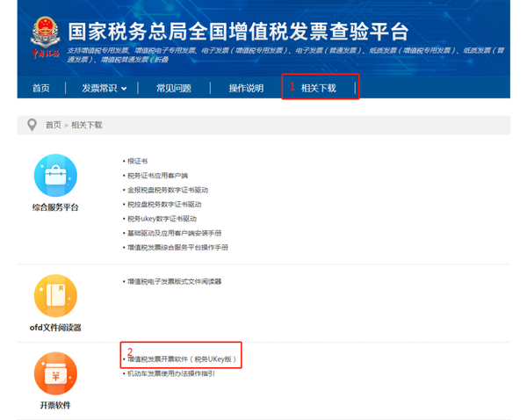Screen dimensions: 527x420
Task: Click the 国家税务总局全国增值税发票查验平台 title
Action: pyautogui.click(x=238, y=32)
